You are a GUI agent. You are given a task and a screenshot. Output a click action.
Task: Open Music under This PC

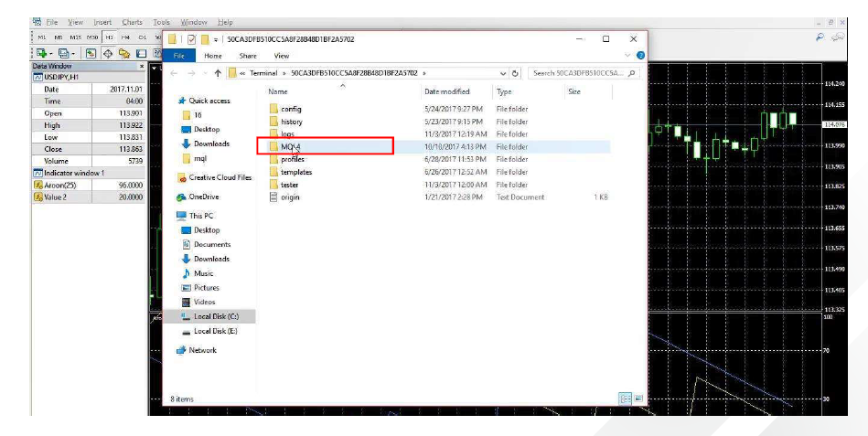click(x=198, y=273)
